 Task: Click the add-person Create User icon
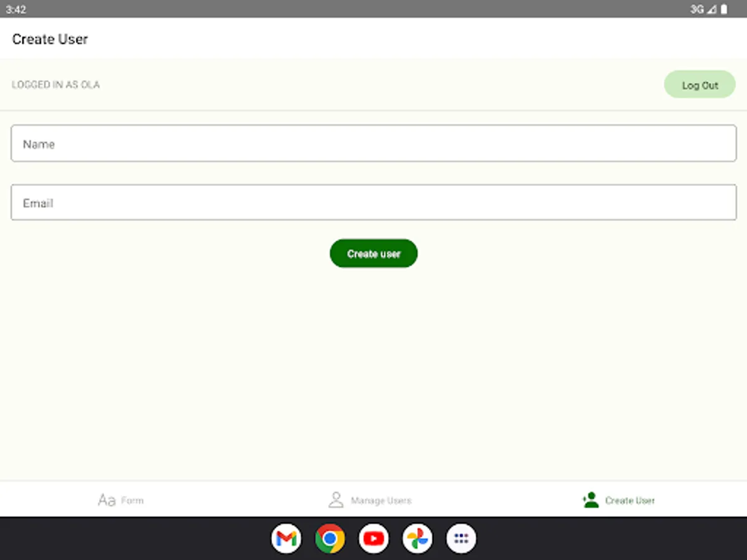pos(590,500)
